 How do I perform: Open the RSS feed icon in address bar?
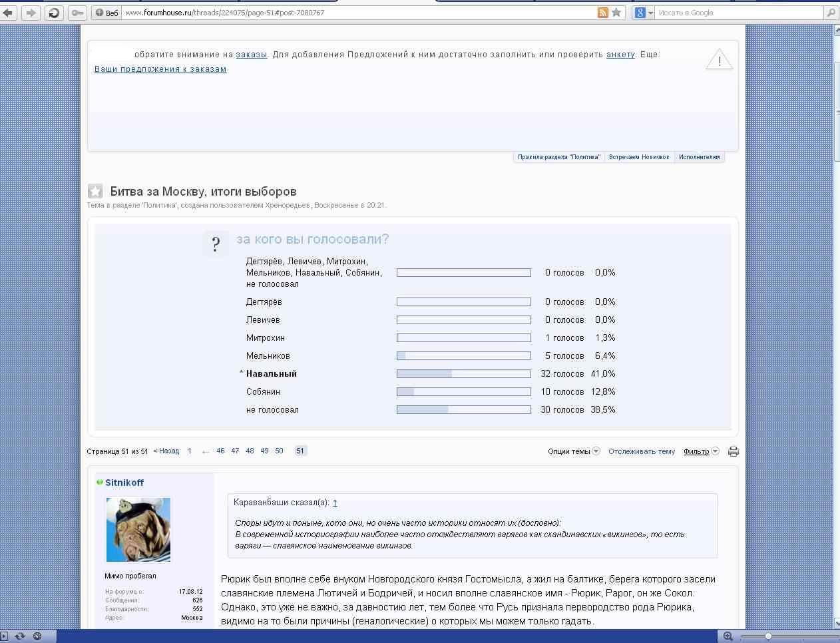tap(602, 13)
